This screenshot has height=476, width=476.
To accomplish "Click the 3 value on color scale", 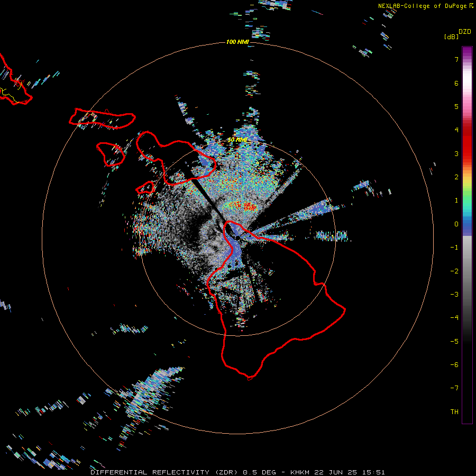I will tap(456, 153).
